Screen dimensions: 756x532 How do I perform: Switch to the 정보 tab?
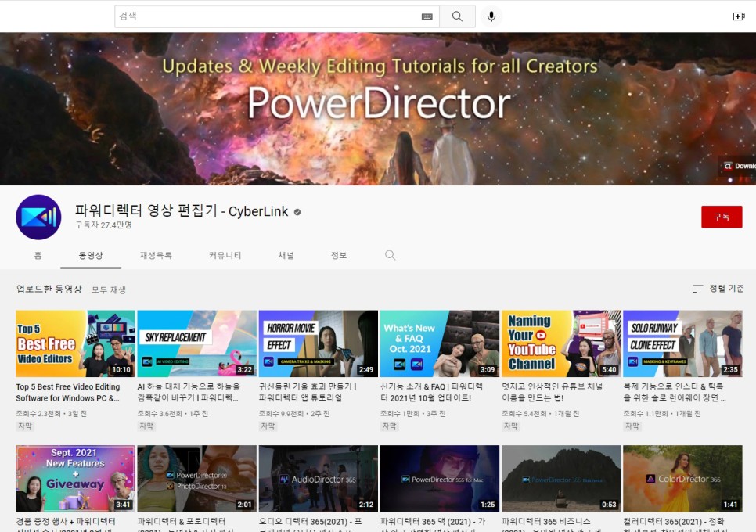point(338,255)
